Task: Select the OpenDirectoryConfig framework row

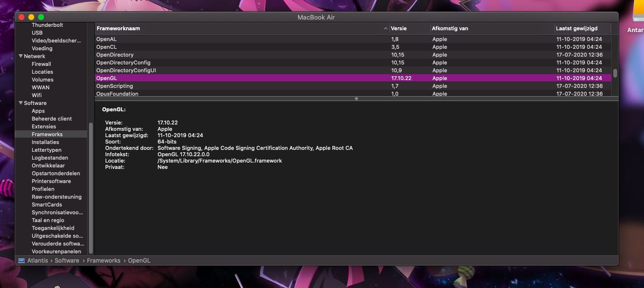Action: click(353, 62)
